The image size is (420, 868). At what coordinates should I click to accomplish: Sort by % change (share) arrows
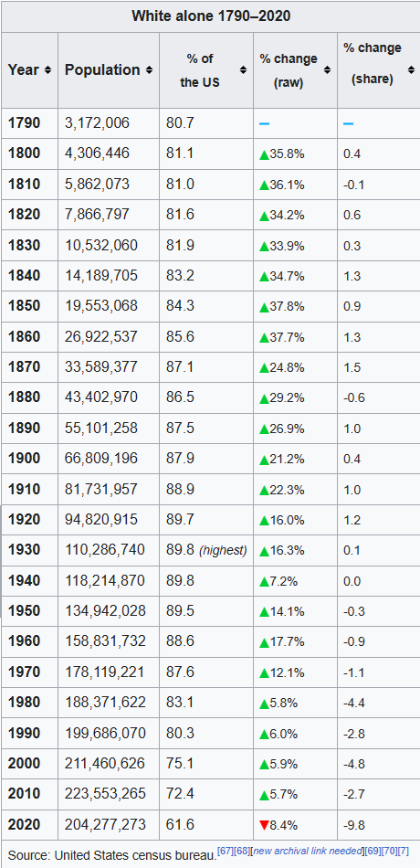coord(411,70)
